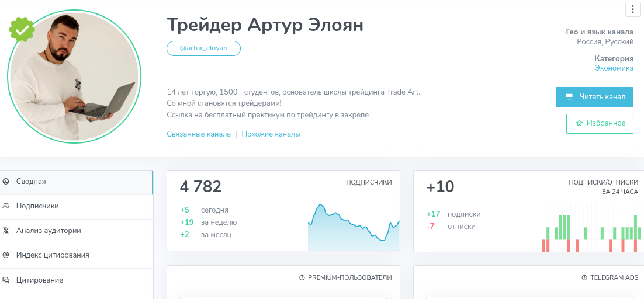Viewport: 644px width, 299px height.
Task: Switch to Анализ аудитории section
Action: (49, 231)
